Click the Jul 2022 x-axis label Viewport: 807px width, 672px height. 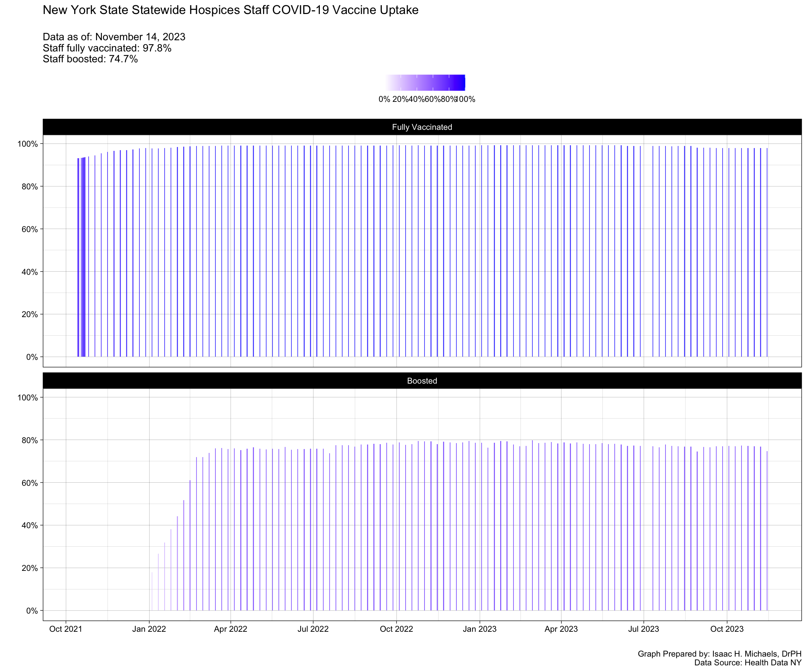tap(313, 629)
